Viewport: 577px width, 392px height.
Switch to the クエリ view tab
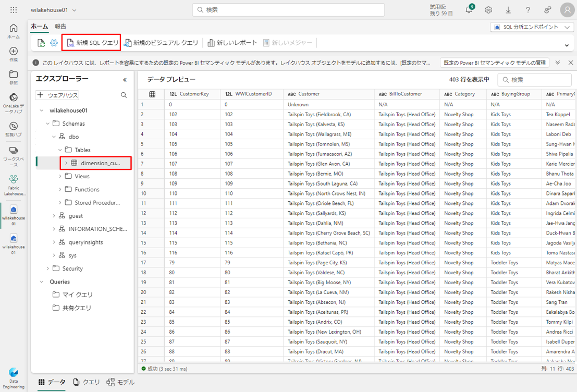click(x=86, y=382)
